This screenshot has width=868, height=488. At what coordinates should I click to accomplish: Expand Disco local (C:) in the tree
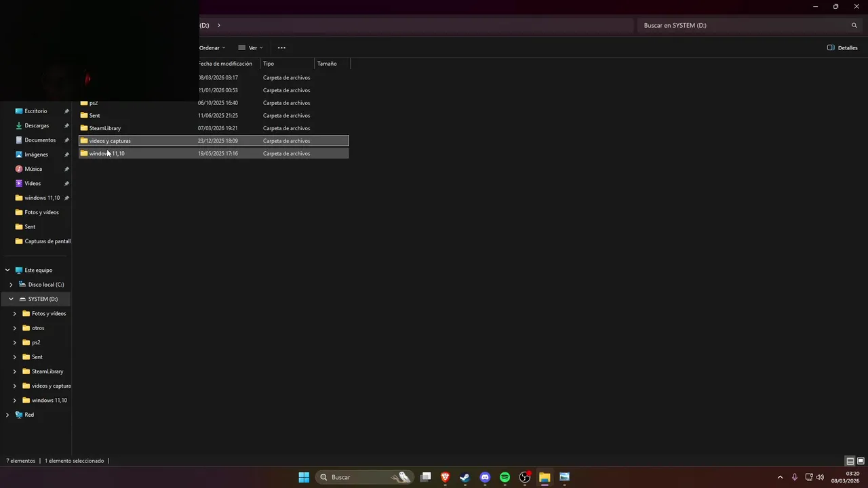[11, 285]
